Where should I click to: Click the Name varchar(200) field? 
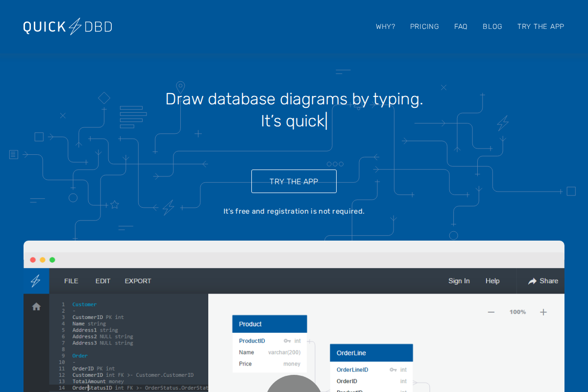click(269, 352)
